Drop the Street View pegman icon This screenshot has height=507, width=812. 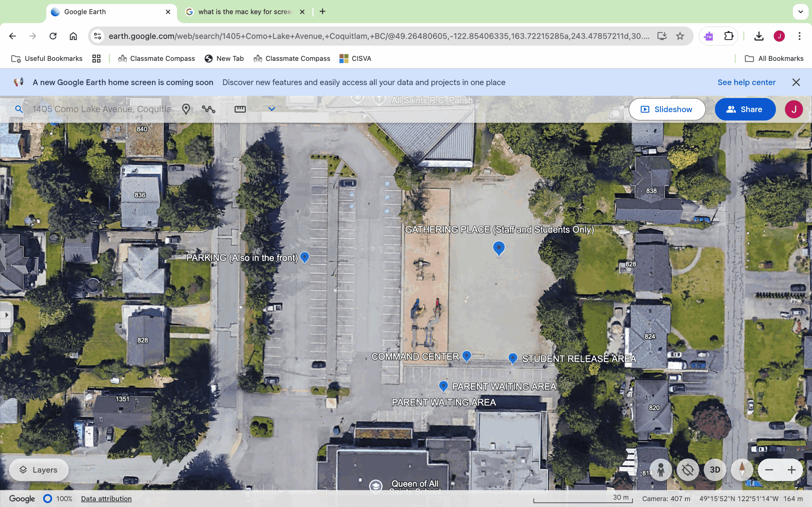coord(661,470)
